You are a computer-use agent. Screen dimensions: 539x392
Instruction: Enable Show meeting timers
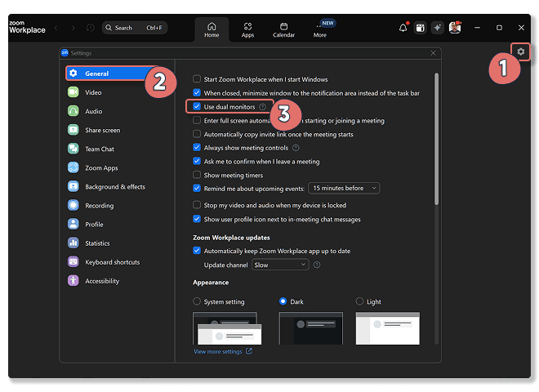(x=197, y=175)
